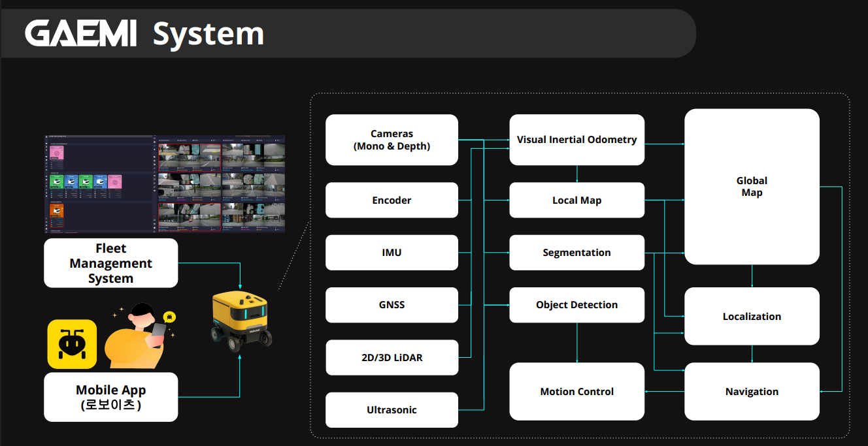
Task: Select the large Global Map block
Action: pos(752,187)
